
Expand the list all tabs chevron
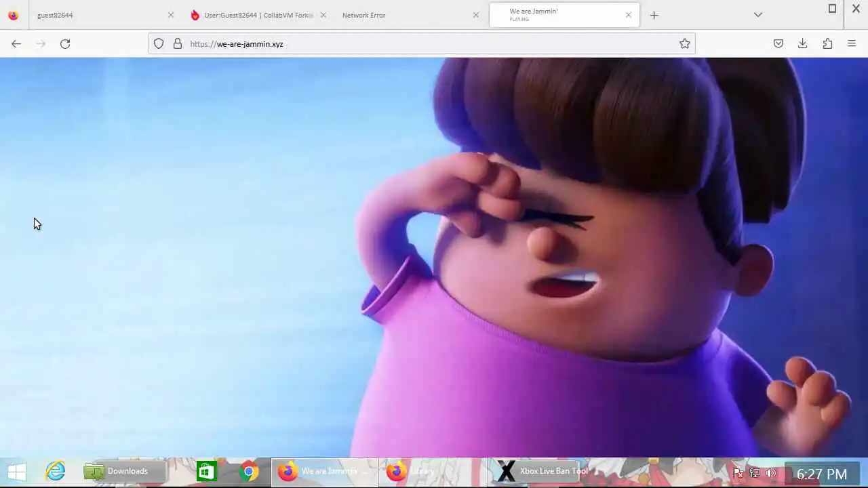point(758,15)
